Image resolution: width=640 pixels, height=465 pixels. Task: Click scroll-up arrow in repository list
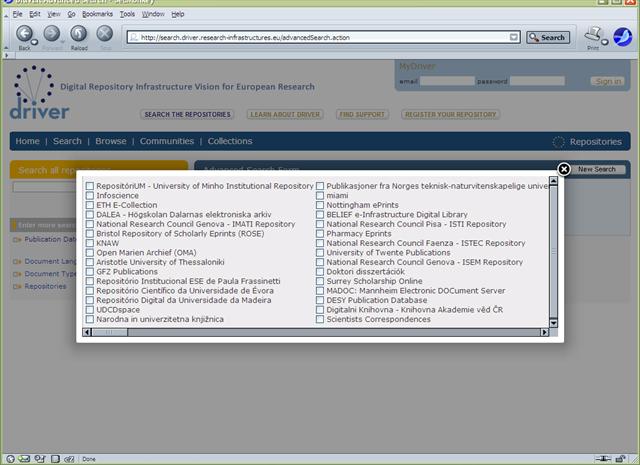tap(553, 181)
